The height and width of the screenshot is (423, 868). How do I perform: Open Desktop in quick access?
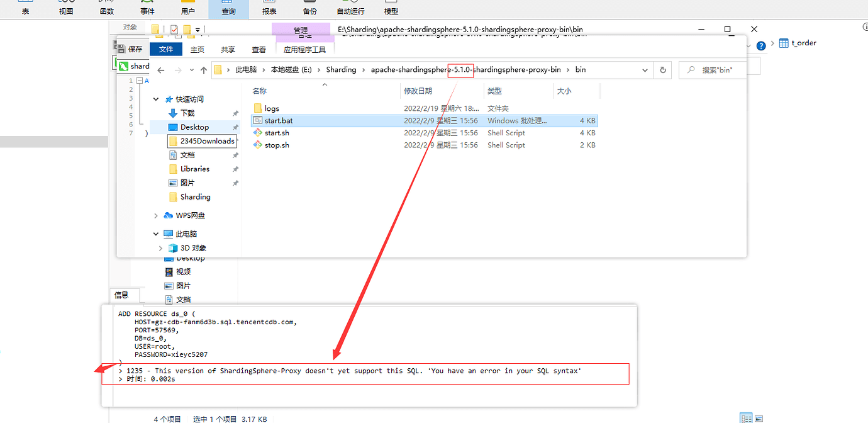[x=194, y=127]
